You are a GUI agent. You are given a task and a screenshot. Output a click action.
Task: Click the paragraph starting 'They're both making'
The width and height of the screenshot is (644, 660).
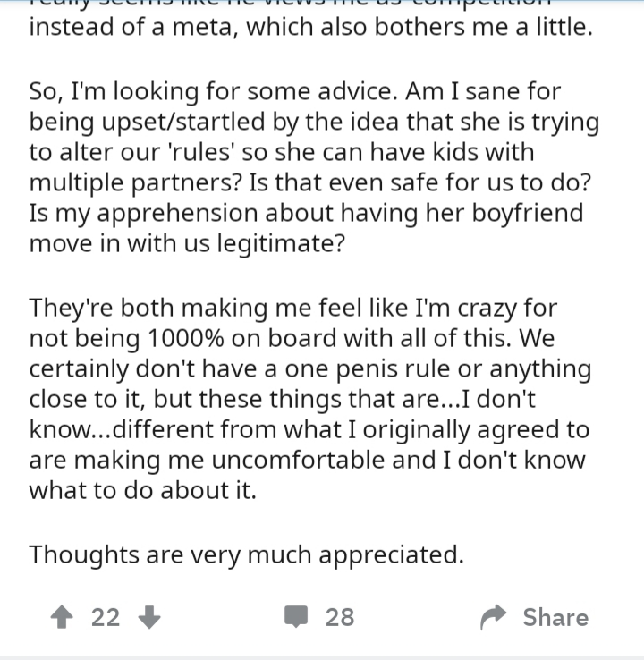[310, 399]
